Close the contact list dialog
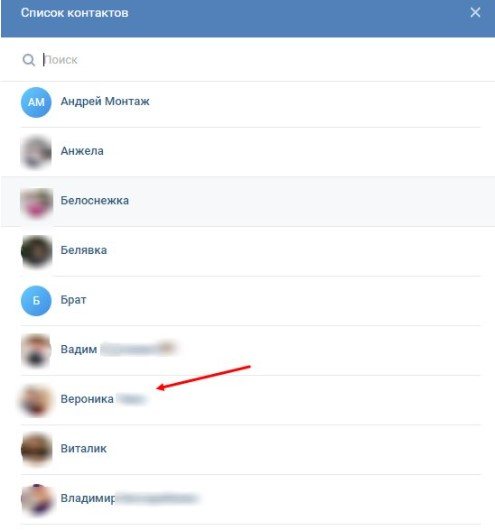 [x=475, y=13]
